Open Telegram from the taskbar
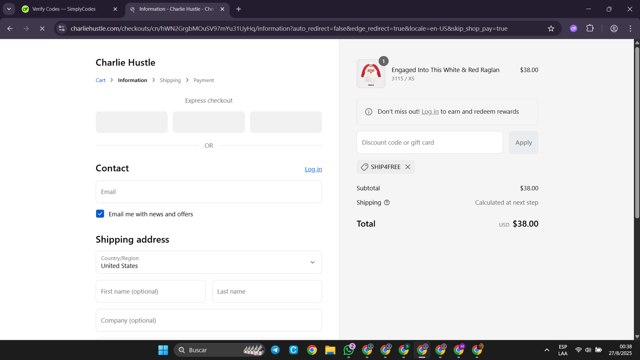The image size is (640, 360). click(276, 350)
